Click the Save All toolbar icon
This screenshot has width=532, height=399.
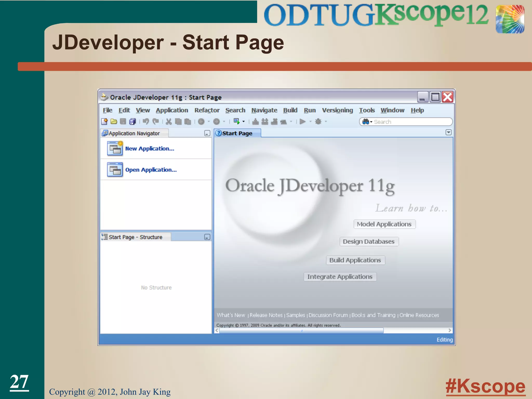pyautogui.click(x=132, y=121)
